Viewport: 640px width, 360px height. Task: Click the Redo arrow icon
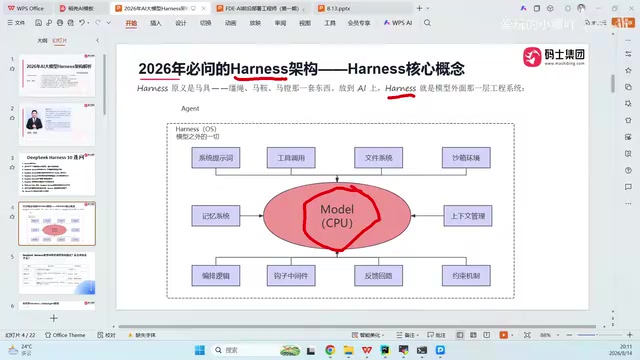(98, 23)
